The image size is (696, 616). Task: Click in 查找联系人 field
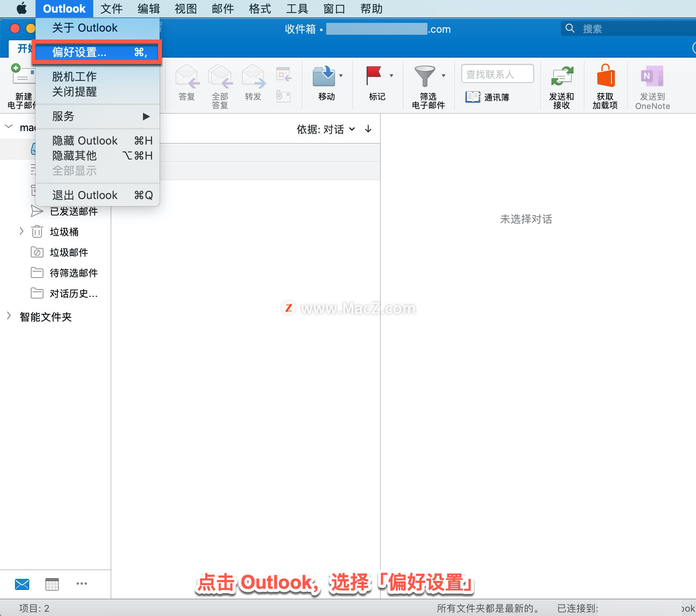[x=497, y=74]
